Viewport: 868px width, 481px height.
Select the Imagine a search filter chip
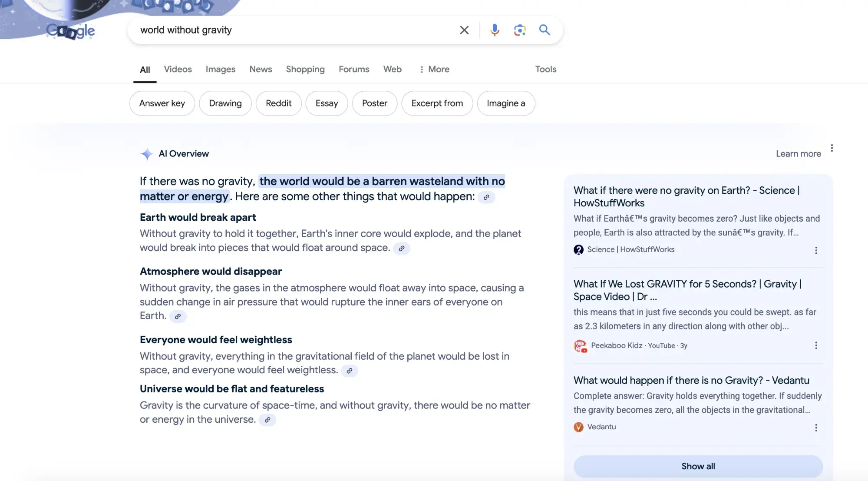[506, 103]
